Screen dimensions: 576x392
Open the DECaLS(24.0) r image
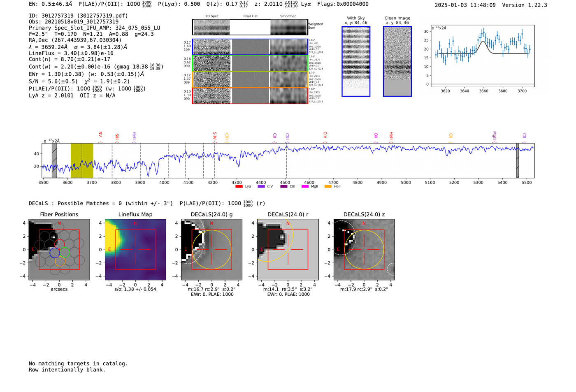288,249
